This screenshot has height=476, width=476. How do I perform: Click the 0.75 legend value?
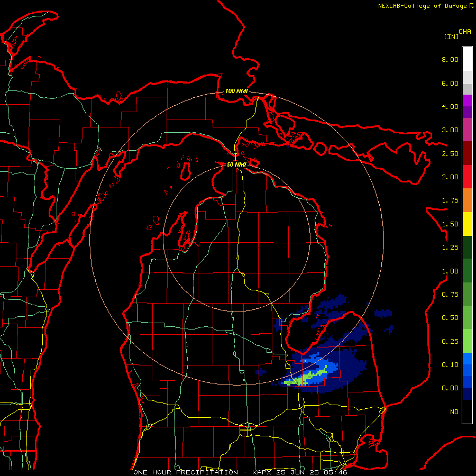click(450, 295)
